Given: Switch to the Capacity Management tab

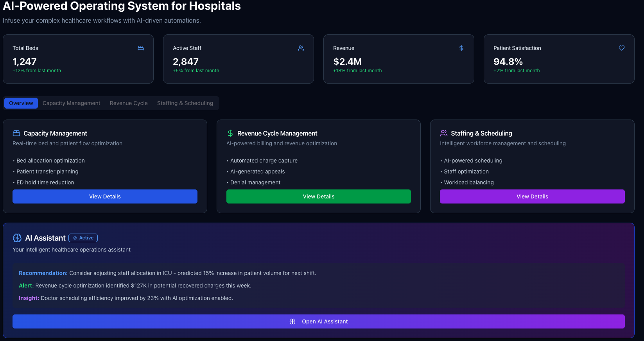Looking at the screenshot, I should coord(71,103).
